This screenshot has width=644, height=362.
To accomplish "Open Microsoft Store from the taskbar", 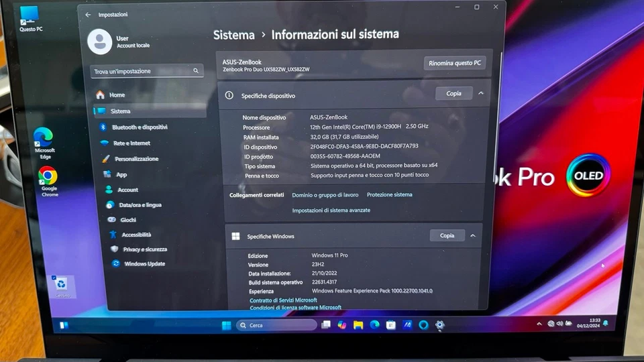I will pos(390,326).
